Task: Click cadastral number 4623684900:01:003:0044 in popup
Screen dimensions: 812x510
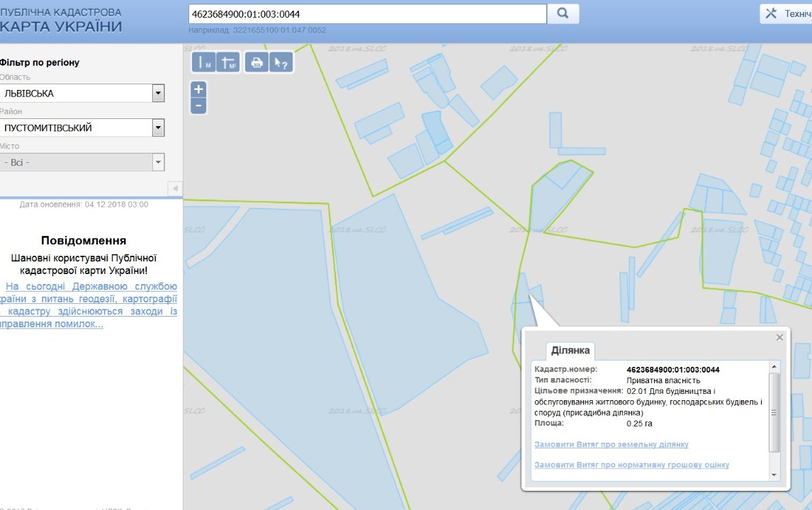Action: pyautogui.click(x=672, y=370)
